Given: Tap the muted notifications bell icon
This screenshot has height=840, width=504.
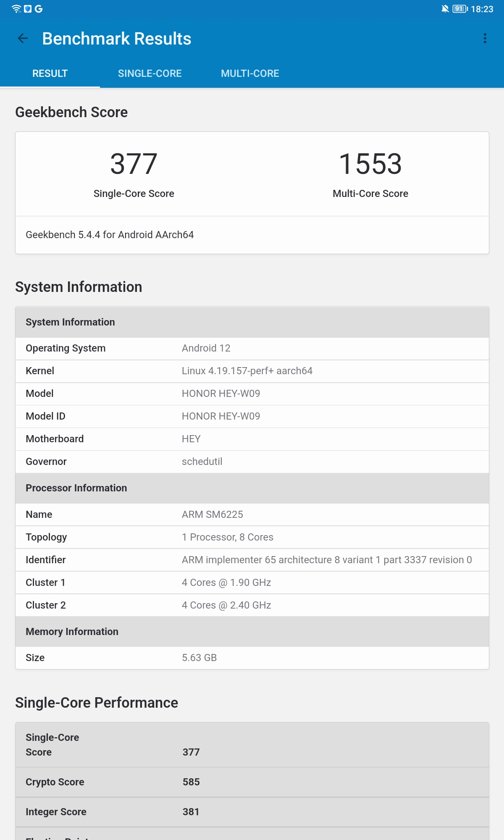Looking at the screenshot, I should (x=445, y=9).
